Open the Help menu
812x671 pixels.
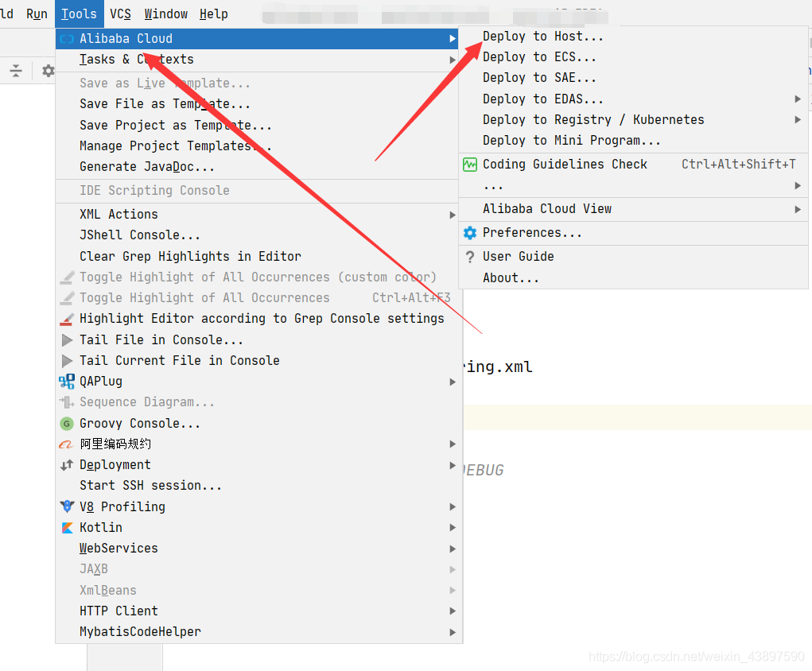(213, 14)
